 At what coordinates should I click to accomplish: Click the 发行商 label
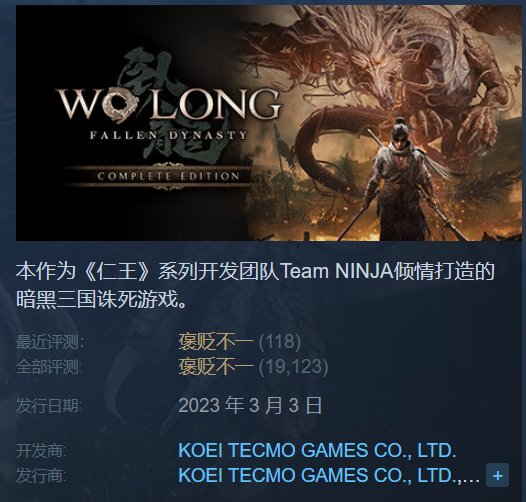click(41, 475)
